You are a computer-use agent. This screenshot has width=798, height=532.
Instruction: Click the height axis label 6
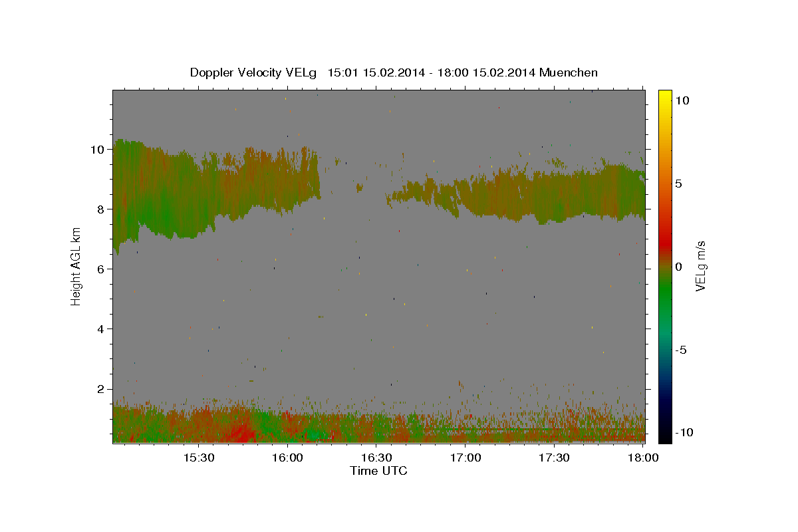pyautogui.click(x=102, y=269)
